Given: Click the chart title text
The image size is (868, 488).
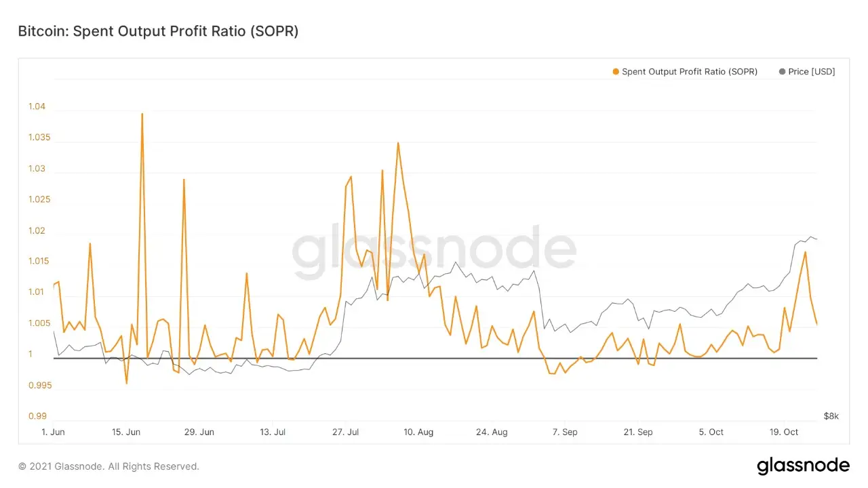Looking at the screenshot, I should click(158, 31).
